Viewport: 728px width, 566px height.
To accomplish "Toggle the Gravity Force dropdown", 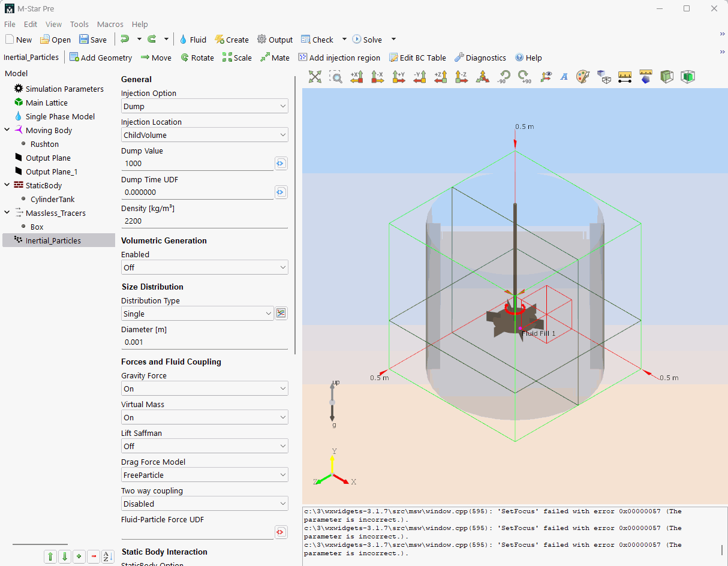I will pos(204,389).
